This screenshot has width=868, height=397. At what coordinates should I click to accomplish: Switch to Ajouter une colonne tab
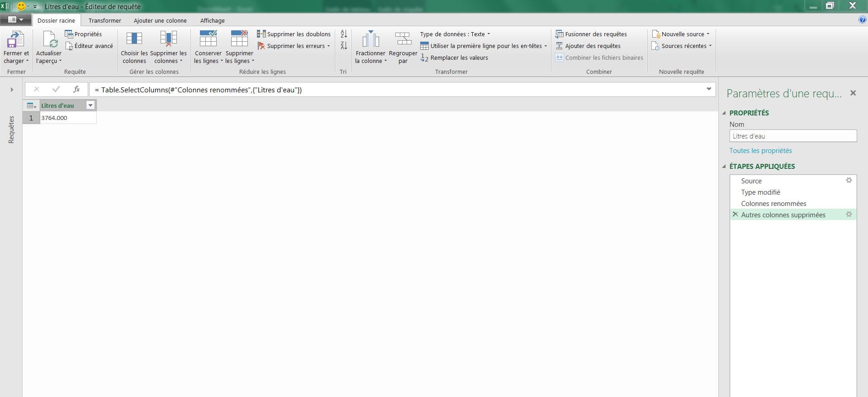point(160,20)
